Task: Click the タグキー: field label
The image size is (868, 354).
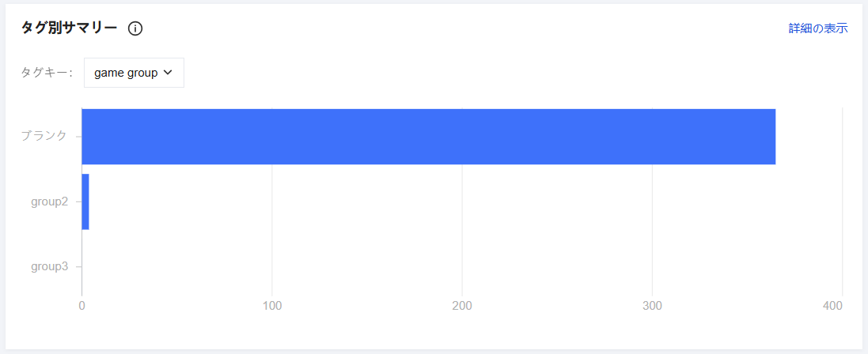Action: [47, 73]
